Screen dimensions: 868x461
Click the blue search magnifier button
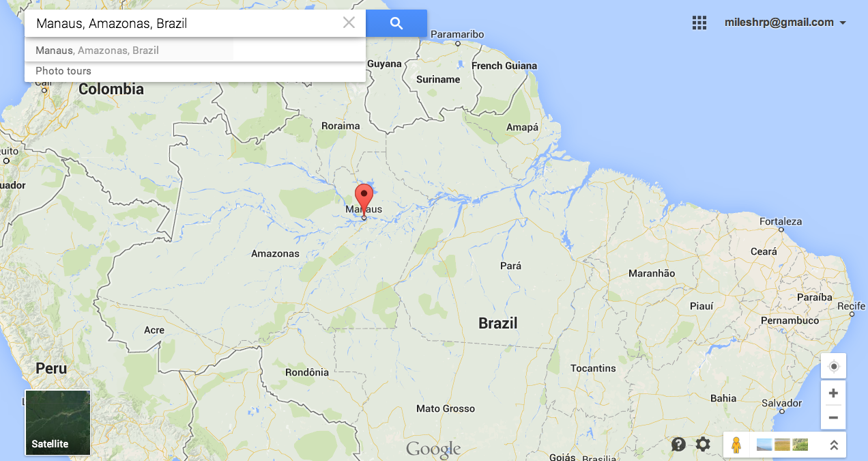pyautogui.click(x=396, y=23)
